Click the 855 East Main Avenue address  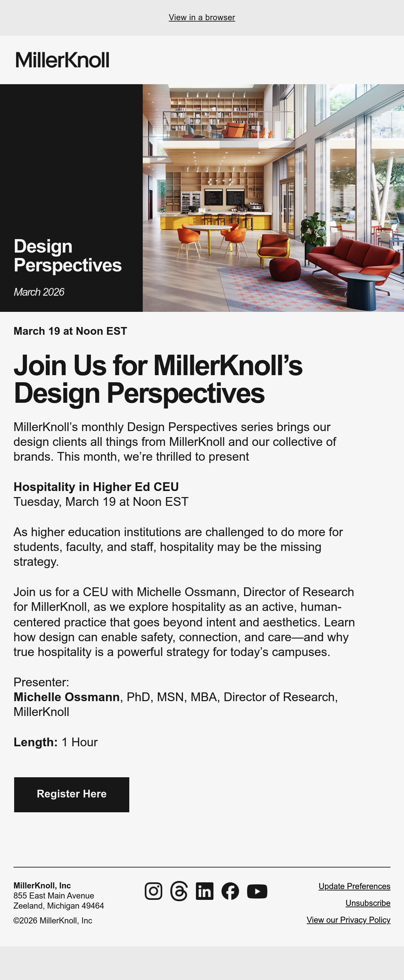(x=54, y=895)
